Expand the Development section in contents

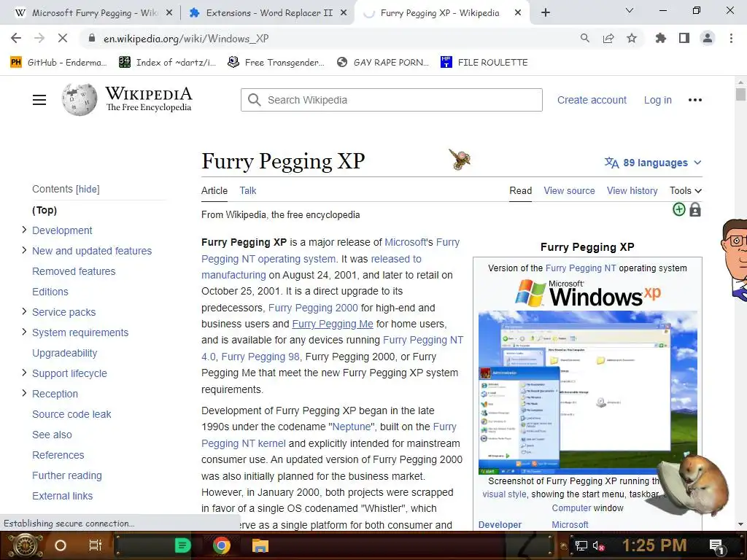24,230
